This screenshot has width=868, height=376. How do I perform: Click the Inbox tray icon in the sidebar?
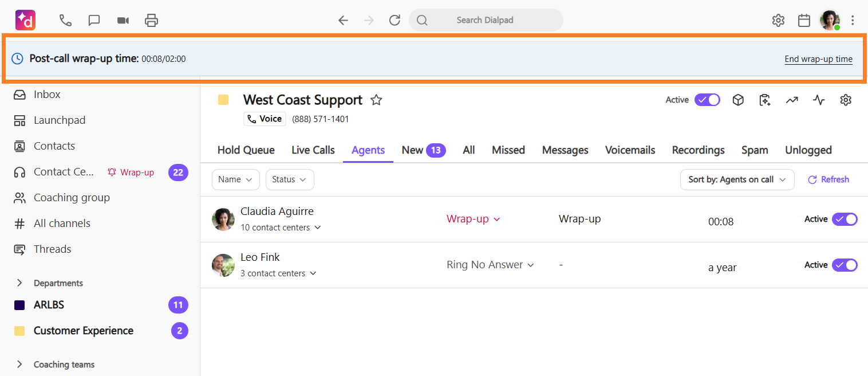20,95
